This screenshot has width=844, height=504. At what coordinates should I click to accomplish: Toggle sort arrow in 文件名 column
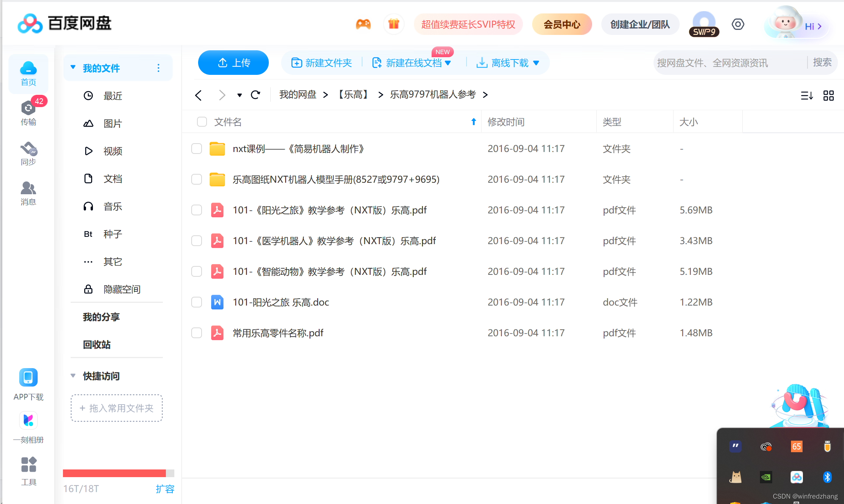pyautogui.click(x=473, y=122)
